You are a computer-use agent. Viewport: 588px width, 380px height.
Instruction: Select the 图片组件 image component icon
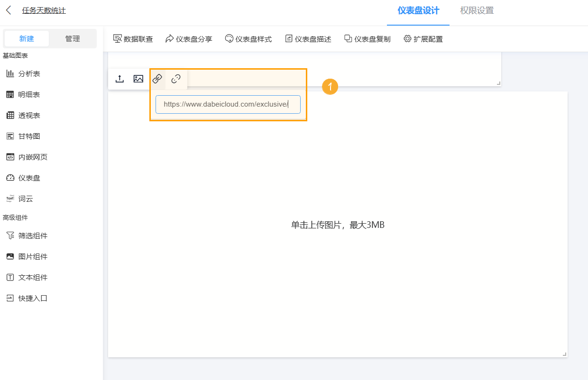point(11,256)
